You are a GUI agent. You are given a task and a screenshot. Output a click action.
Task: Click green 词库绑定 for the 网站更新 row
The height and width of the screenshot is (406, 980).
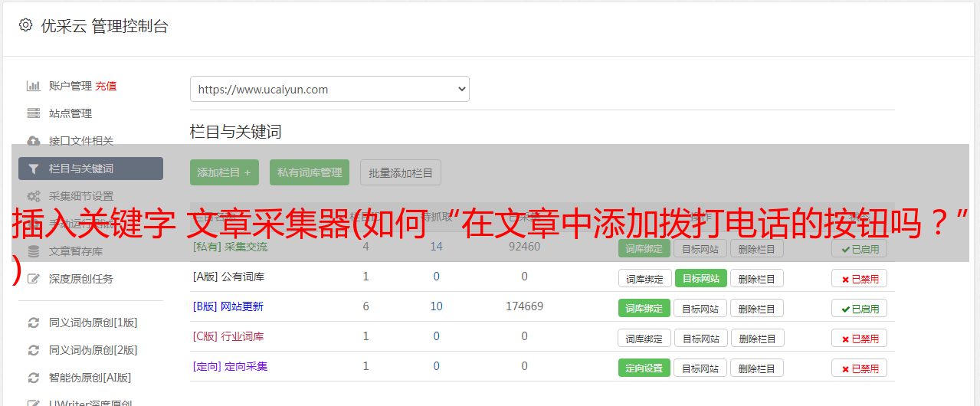(644, 309)
